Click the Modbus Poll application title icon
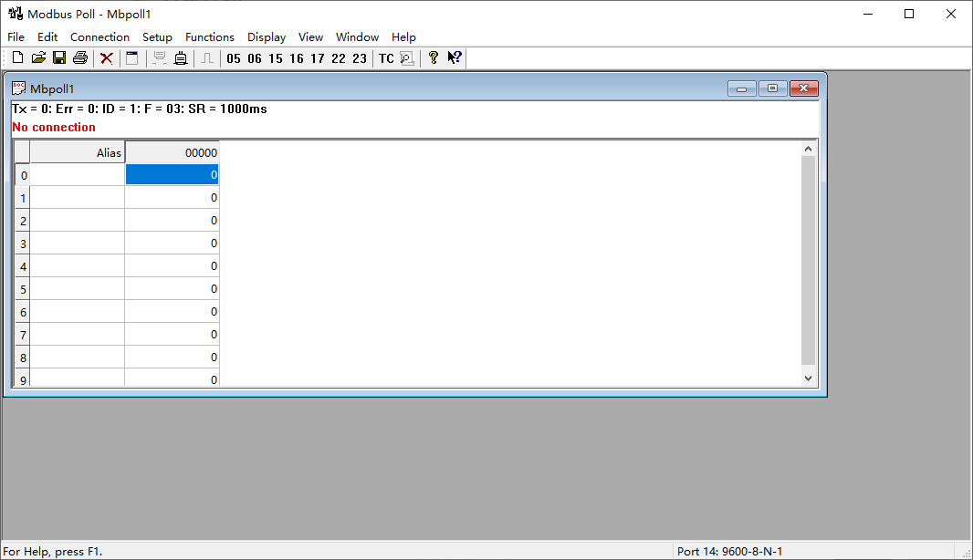 coord(16,14)
